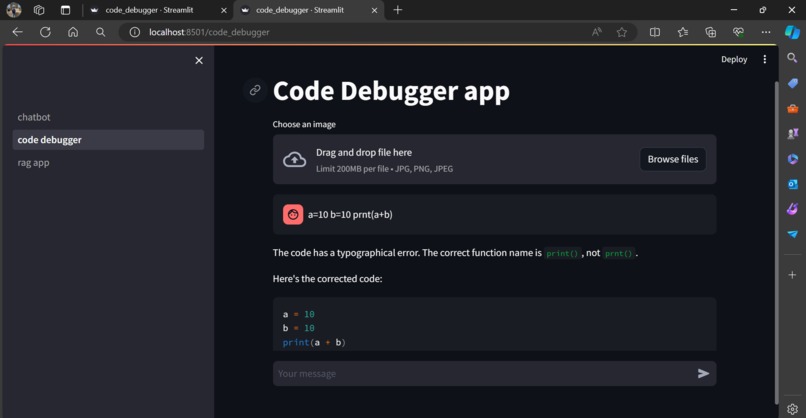Click the 'Choose an image' label

[304, 124]
